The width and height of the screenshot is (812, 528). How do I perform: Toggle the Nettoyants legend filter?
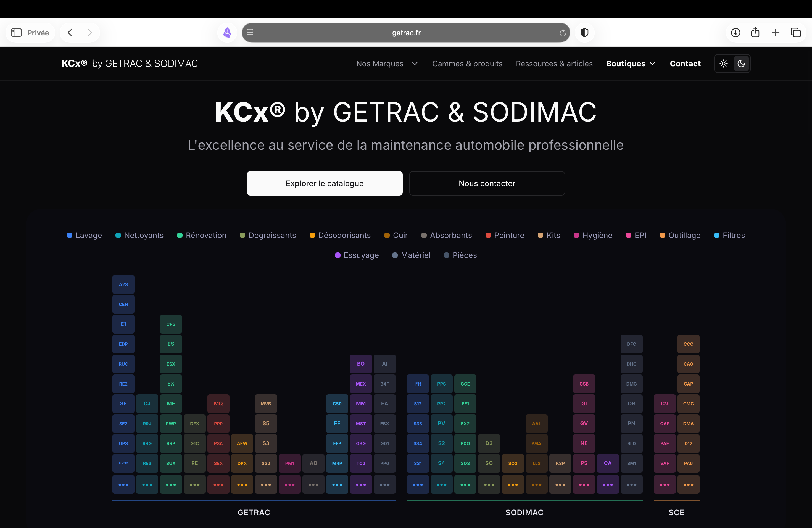pyautogui.click(x=139, y=235)
